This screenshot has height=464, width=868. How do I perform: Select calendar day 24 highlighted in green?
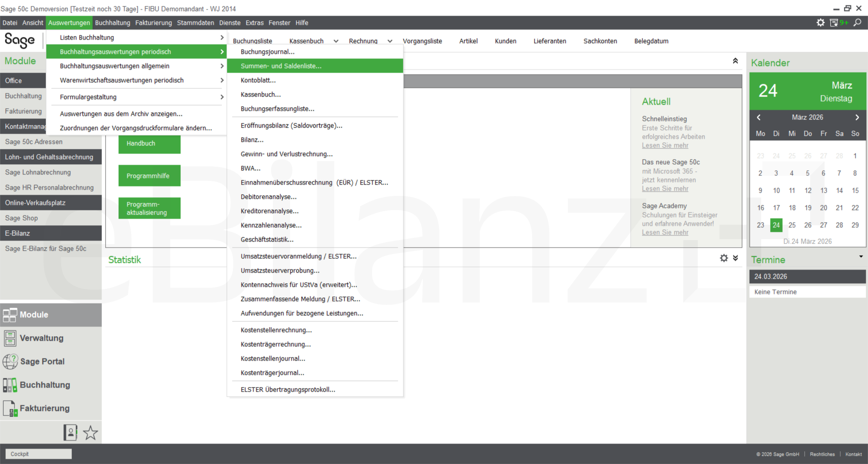click(776, 225)
